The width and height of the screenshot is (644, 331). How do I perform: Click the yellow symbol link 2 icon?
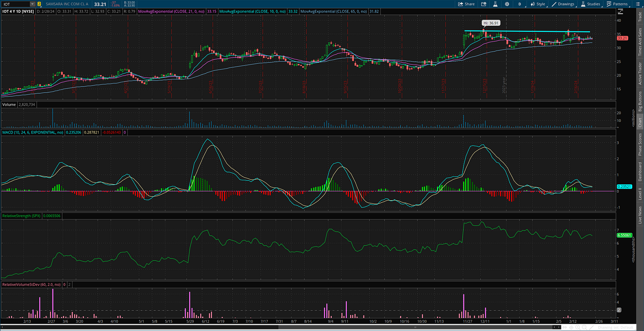(39, 4)
